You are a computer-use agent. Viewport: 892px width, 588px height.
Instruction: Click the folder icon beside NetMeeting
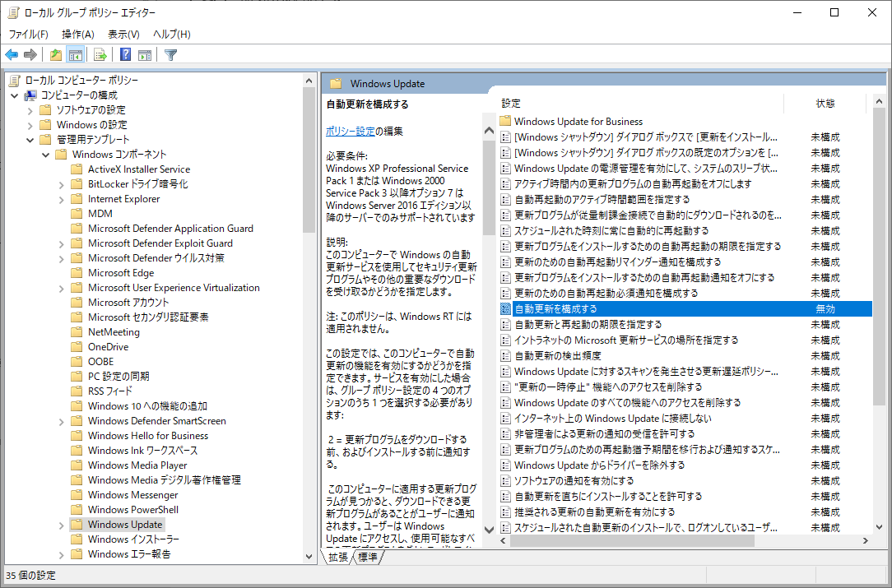coord(77,332)
